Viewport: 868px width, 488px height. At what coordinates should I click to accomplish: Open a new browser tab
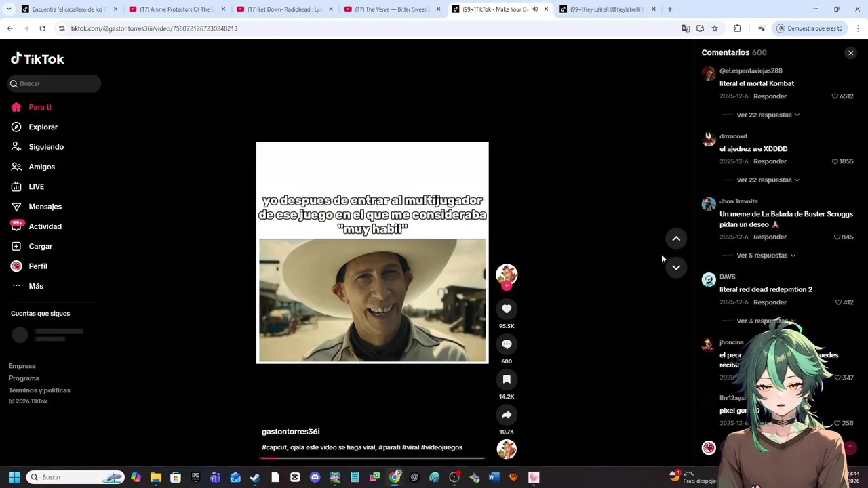pyautogui.click(x=670, y=9)
